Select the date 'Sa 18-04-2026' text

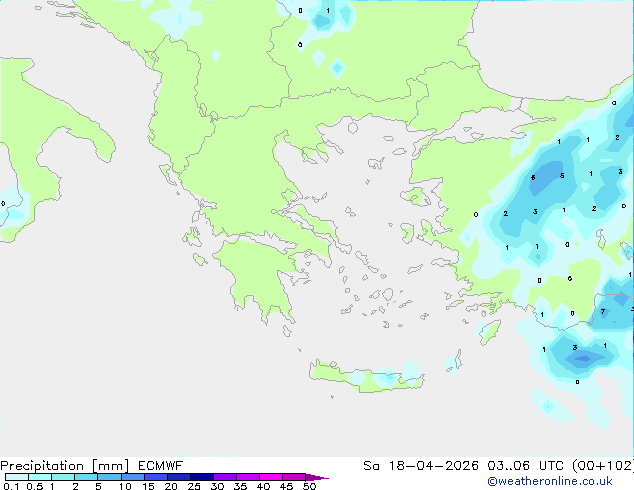421,466
